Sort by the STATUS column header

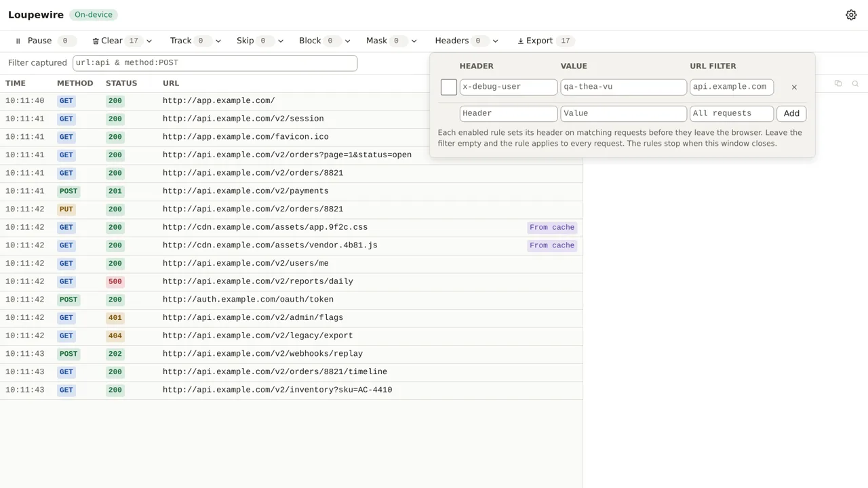121,83
